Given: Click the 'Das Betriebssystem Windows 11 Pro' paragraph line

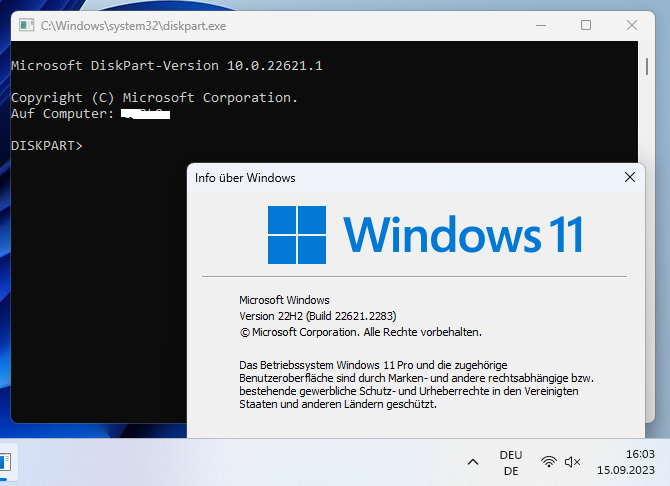Looking at the screenshot, I should pos(373,365).
